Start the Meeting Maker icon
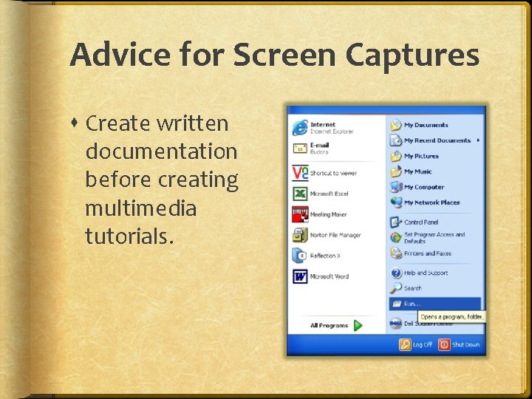The width and height of the screenshot is (532, 399). [300, 214]
